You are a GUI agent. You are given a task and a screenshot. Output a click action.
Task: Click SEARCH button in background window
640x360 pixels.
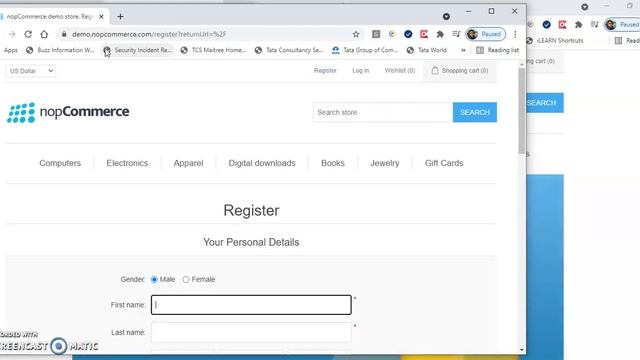(x=545, y=103)
